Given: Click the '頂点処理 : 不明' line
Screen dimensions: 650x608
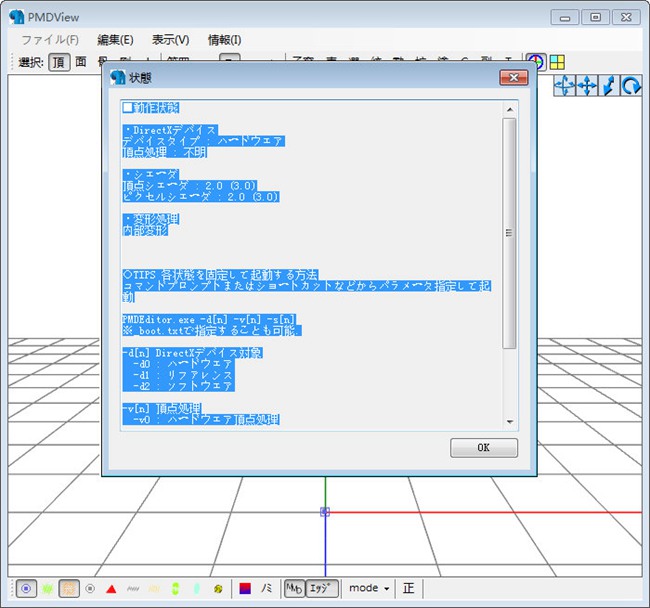Looking at the screenshot, I should [x=165, y=152].
